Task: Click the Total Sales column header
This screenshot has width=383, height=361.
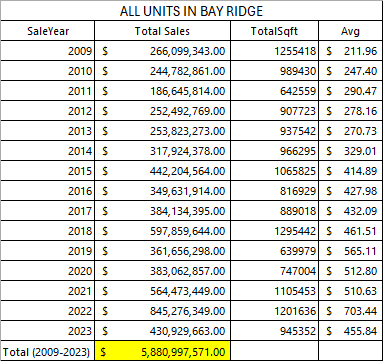Action: (162, 31)
